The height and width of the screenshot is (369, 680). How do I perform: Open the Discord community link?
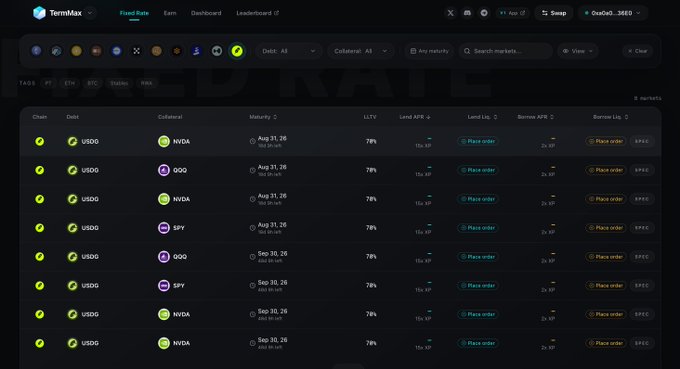click(x=467, y=13)
